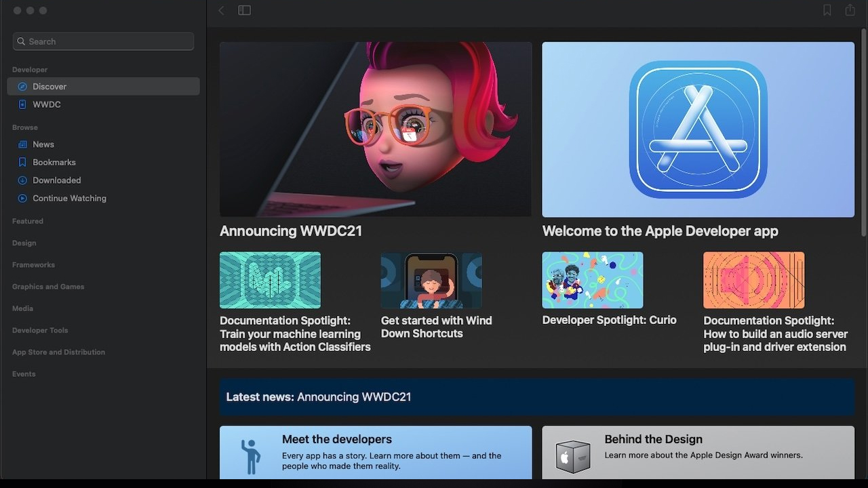Open the Announcing WWDC21 featured article
Screen dimensions: 868x488
[375, 129]
